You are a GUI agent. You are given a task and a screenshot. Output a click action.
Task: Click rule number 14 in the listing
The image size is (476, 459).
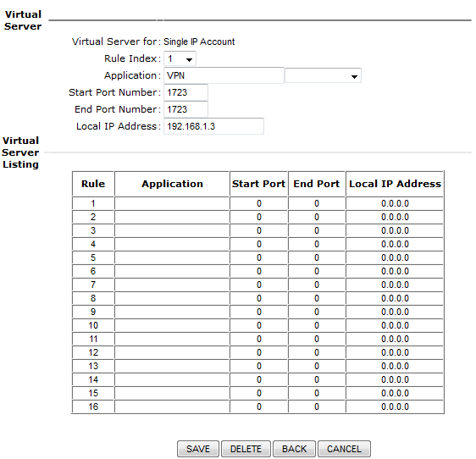tap(93, 379)
